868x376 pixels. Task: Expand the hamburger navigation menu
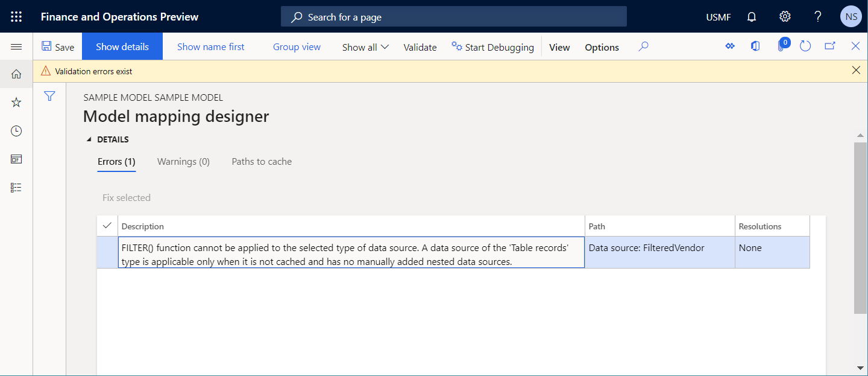(x=16, y=46)
